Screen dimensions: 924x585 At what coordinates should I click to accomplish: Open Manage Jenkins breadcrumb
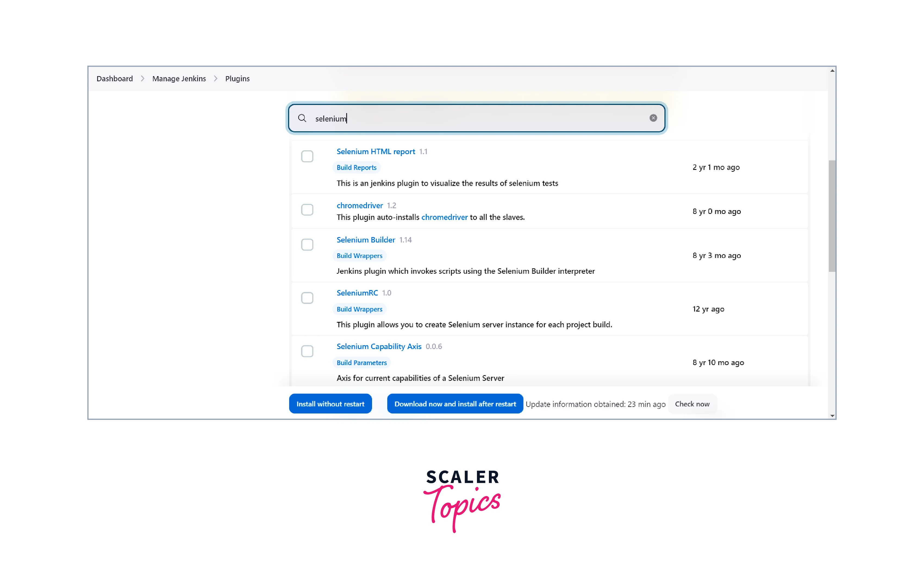click(x=179, y=79)
